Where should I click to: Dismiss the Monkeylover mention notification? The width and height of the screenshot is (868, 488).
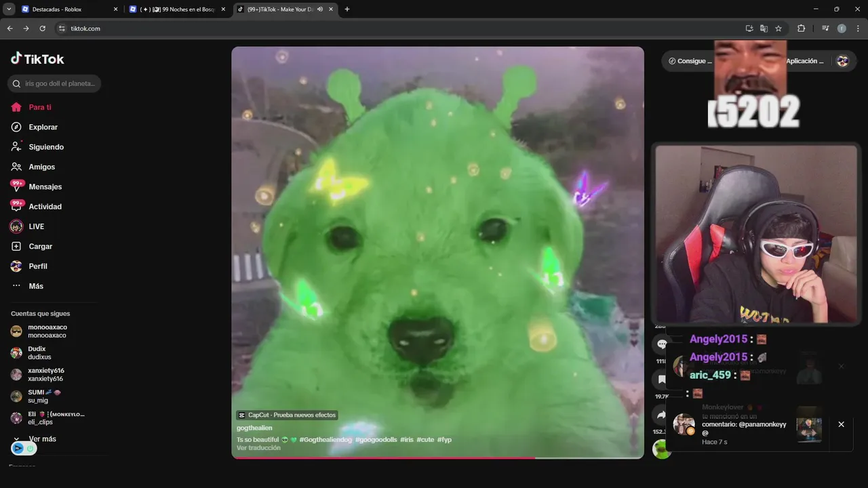click(x=841, y=424)
